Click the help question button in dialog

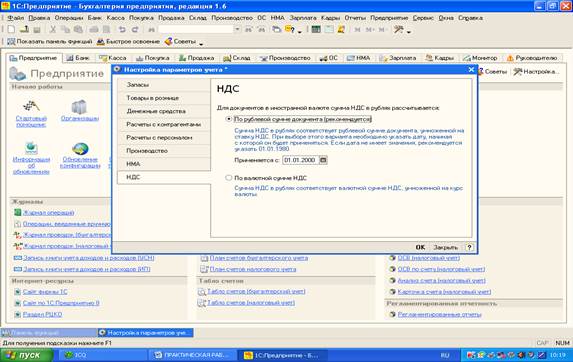click(469, 247)
